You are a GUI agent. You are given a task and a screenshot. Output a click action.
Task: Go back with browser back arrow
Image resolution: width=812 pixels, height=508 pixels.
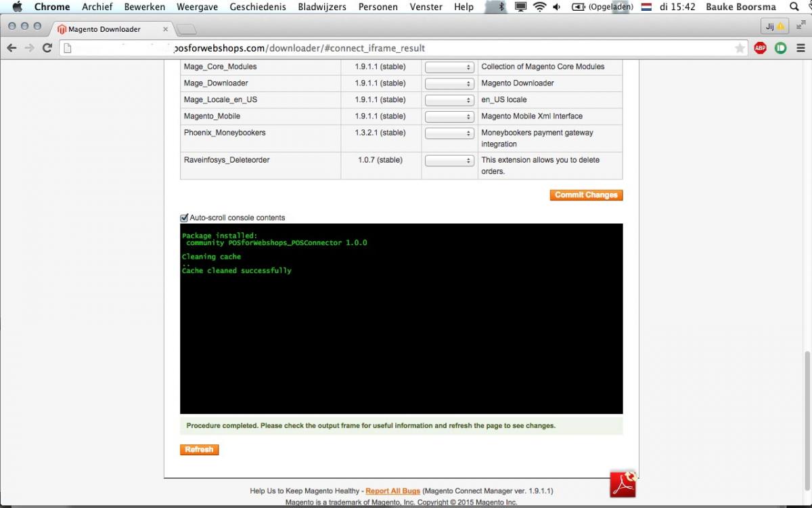point(12,48)
